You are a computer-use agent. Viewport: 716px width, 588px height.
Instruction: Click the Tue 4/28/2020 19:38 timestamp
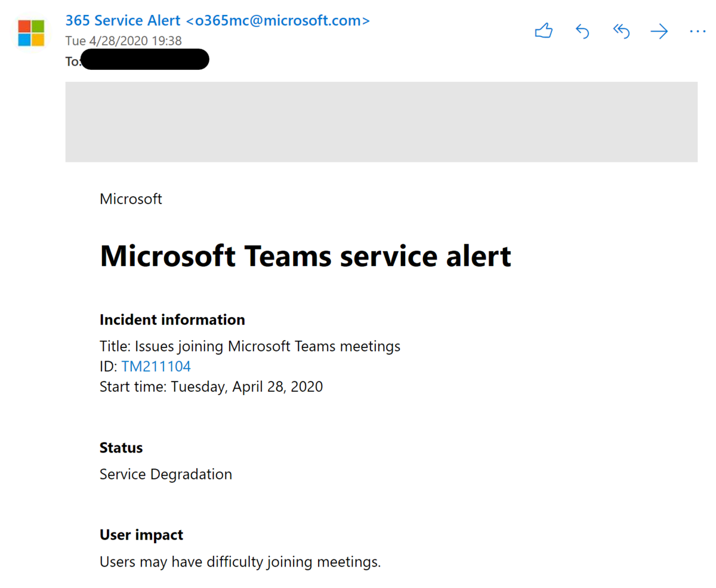(x=124, y=41)
